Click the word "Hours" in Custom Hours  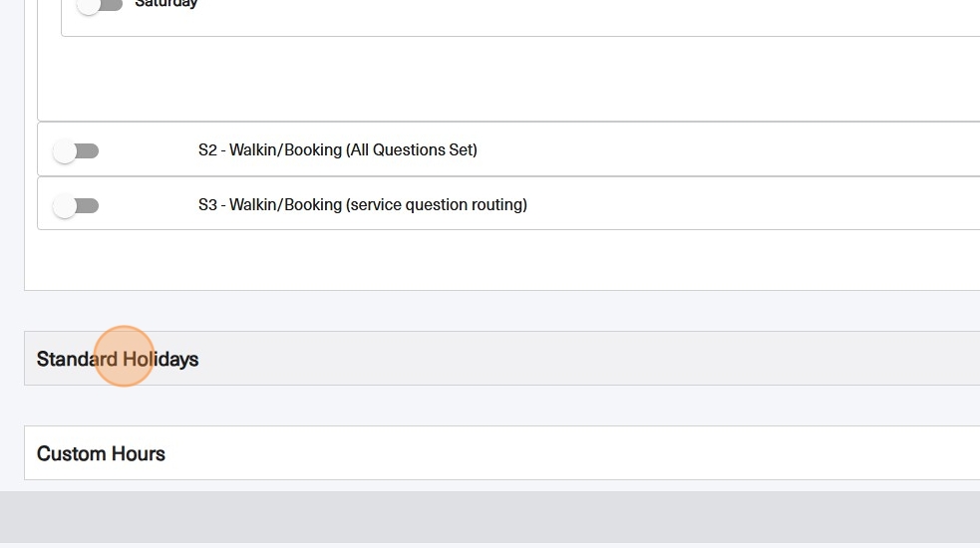tap(139, 453)
